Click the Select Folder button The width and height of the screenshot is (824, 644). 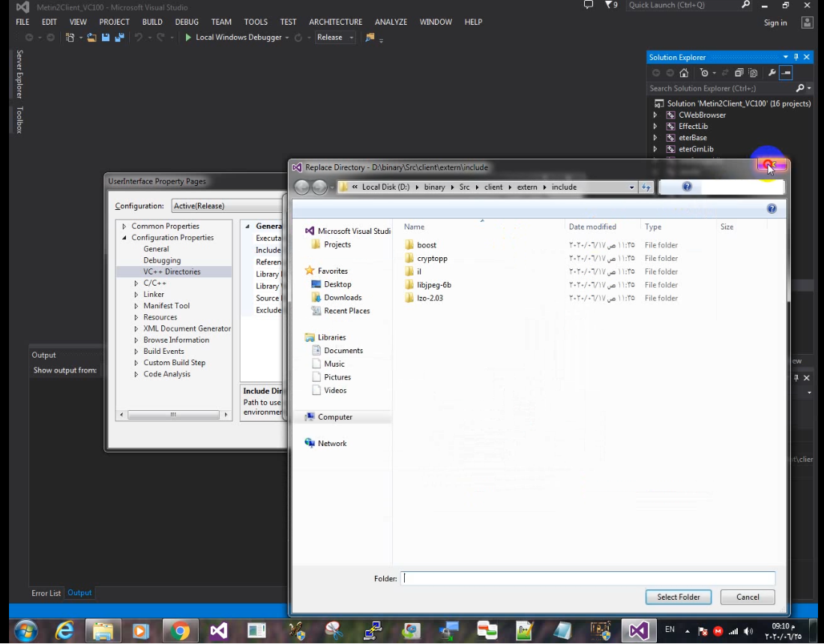point(679,598)
